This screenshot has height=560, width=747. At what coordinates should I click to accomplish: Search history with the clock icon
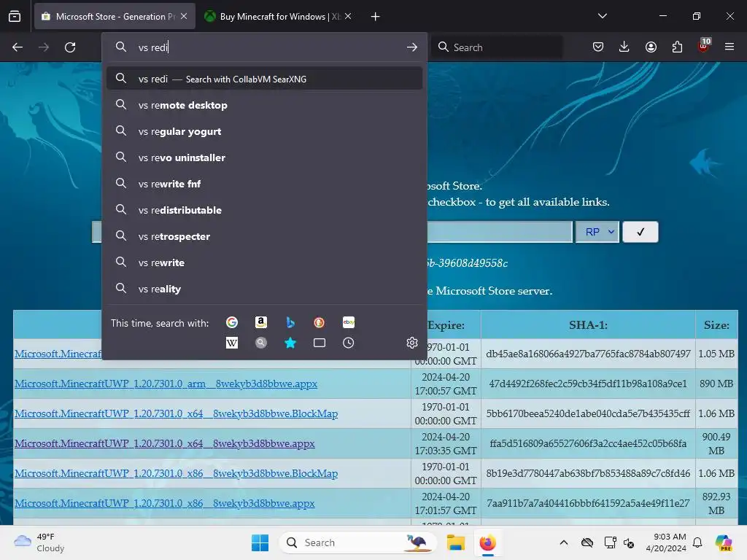[x=348, y=343]
